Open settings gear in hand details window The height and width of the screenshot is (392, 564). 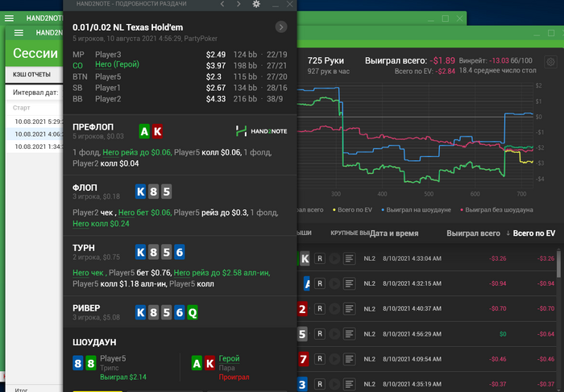(256, 4)
